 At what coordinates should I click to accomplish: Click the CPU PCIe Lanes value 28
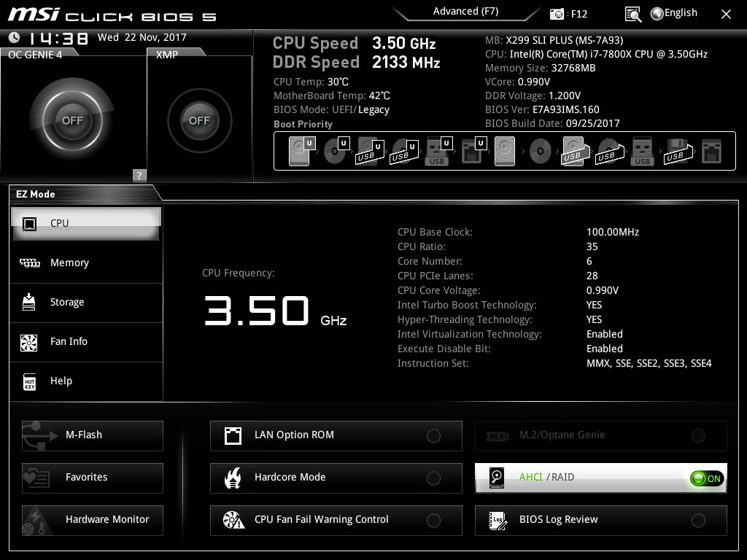coord(592,276)
